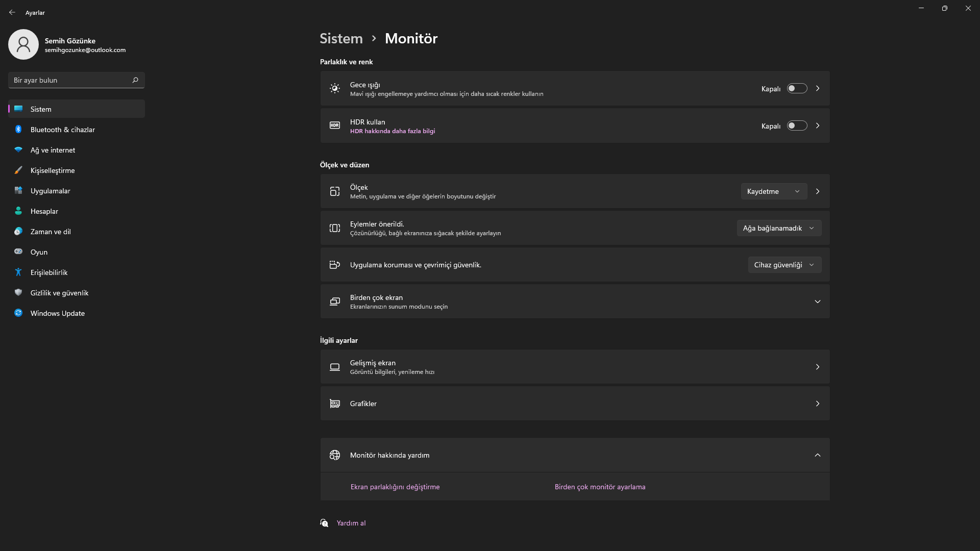This screenshot has width=980, height=551.
Task: Expand the Birden çok ekran section
Action: coord(817,302)
